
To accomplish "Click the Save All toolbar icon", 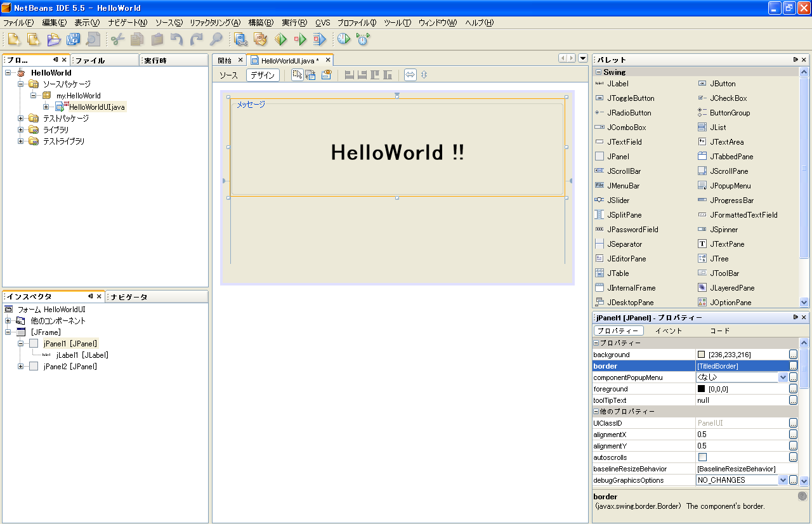I will [x=73, y=39].
